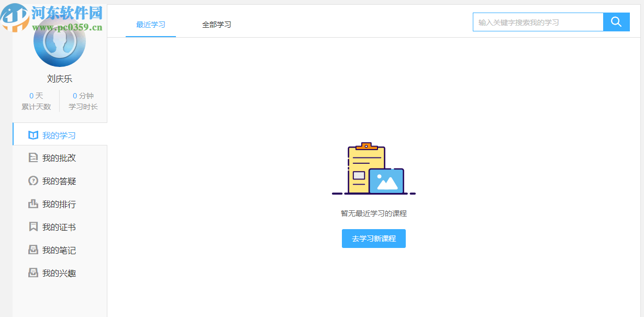Click the 我的批改 correction icon

point(32,157)
